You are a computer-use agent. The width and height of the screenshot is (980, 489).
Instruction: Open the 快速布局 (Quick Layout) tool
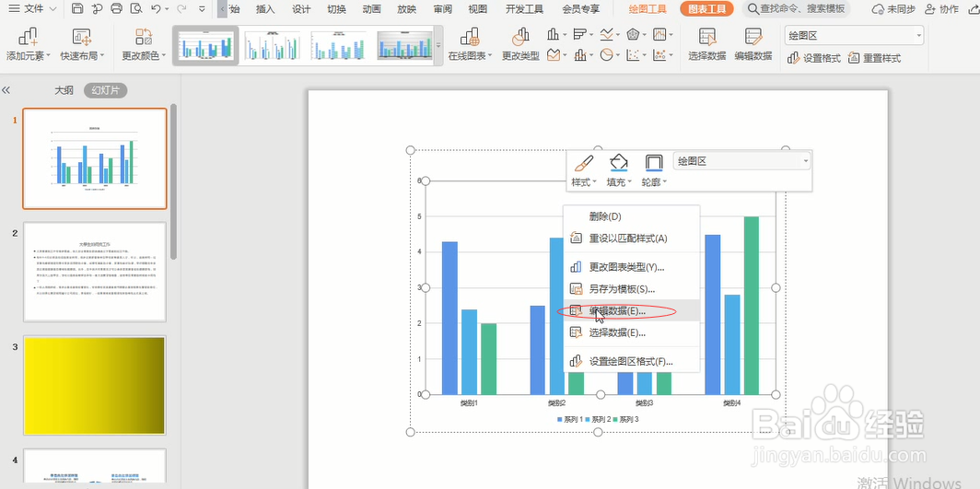pos(82,44)
